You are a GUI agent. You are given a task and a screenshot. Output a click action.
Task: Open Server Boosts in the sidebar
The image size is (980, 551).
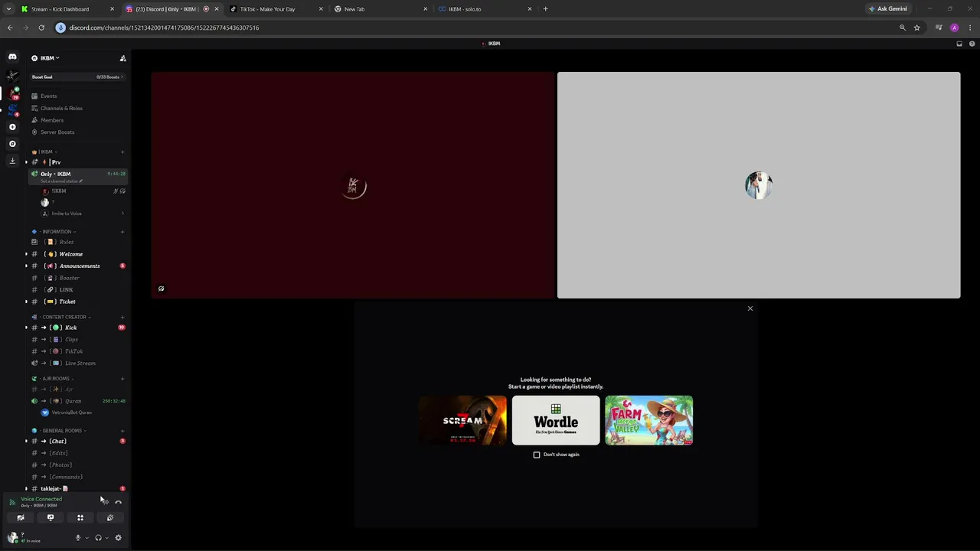coord(77,132)
